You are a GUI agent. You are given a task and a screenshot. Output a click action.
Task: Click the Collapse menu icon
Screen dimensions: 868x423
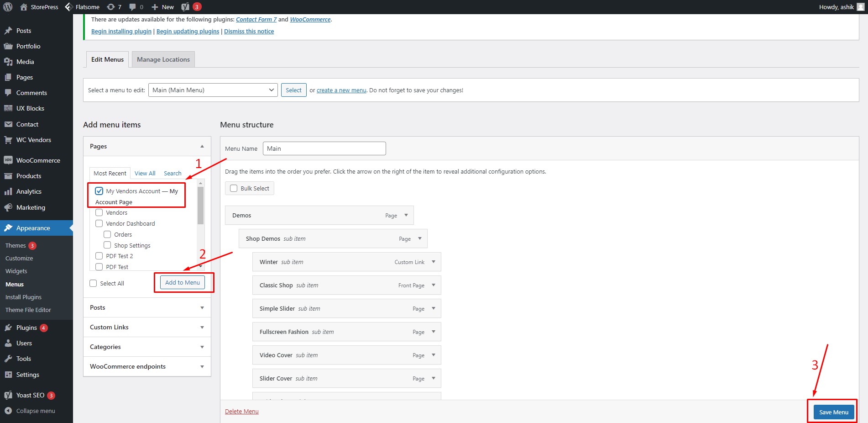pos(8,411)
